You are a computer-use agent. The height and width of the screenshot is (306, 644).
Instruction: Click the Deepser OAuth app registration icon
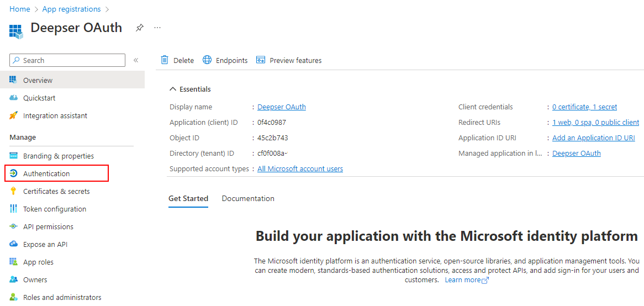[16, 31]
